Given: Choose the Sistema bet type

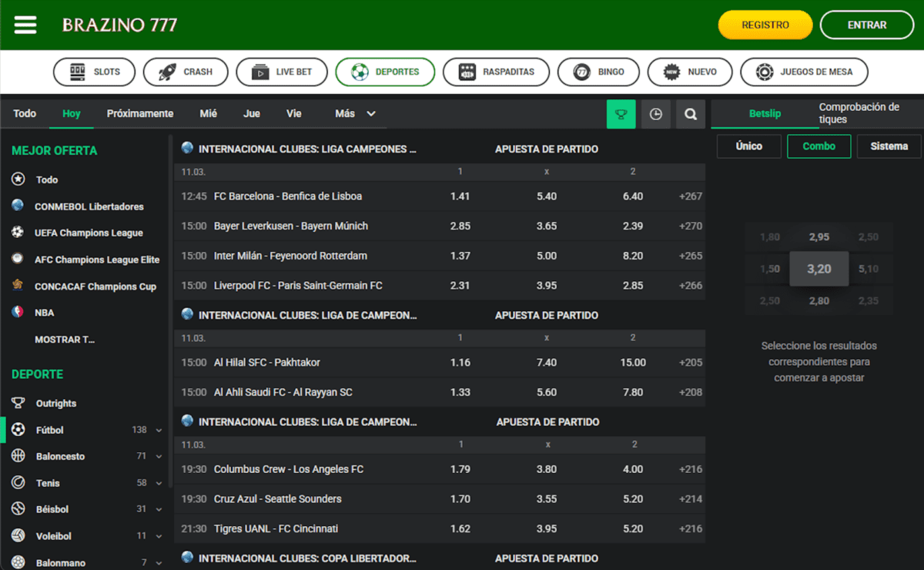Looking at the screenshot, I should (889, 146).
